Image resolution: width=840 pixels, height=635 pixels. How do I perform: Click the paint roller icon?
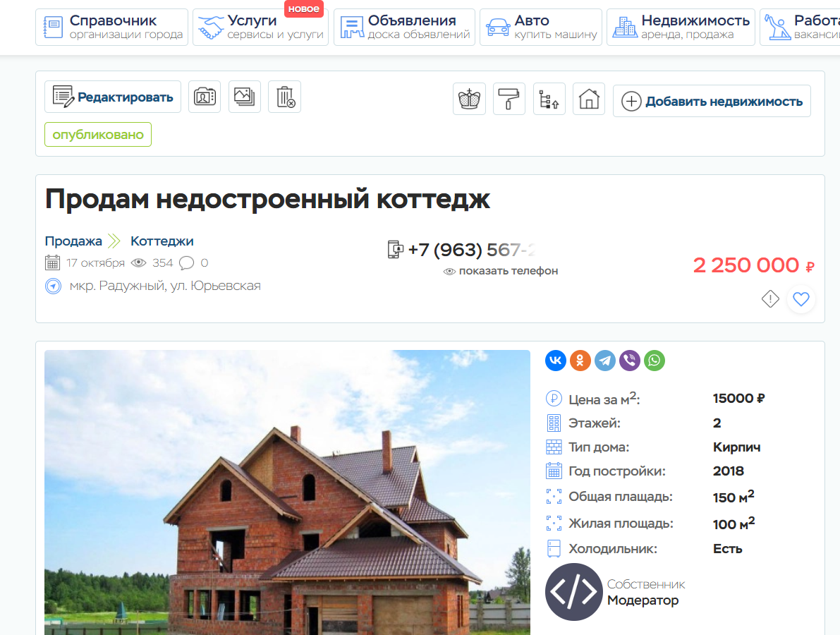(x=509, y=99)
